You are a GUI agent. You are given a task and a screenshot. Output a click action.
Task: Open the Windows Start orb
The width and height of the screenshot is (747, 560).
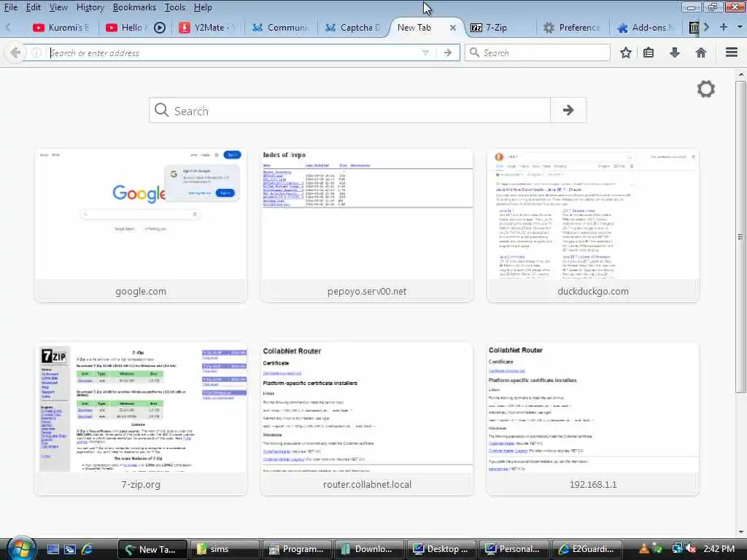21,548
